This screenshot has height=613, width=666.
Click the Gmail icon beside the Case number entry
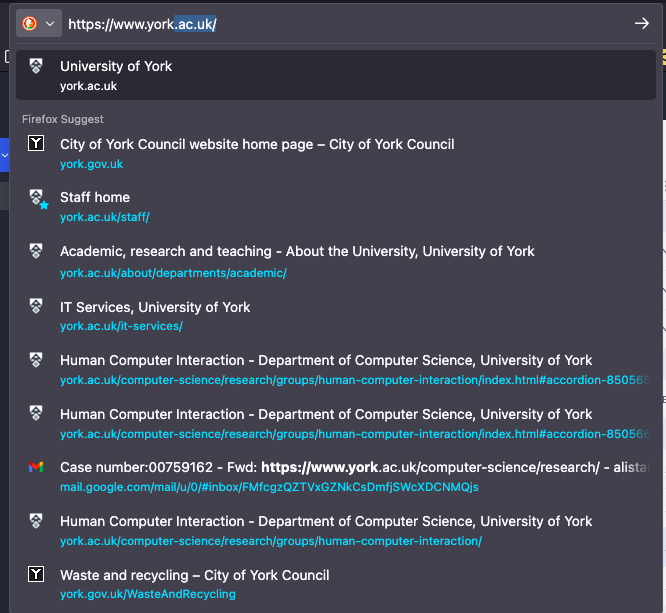(37, 467)
